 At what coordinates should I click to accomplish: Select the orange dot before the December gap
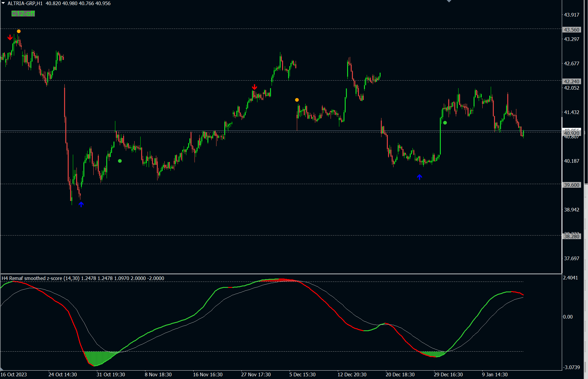297,100
